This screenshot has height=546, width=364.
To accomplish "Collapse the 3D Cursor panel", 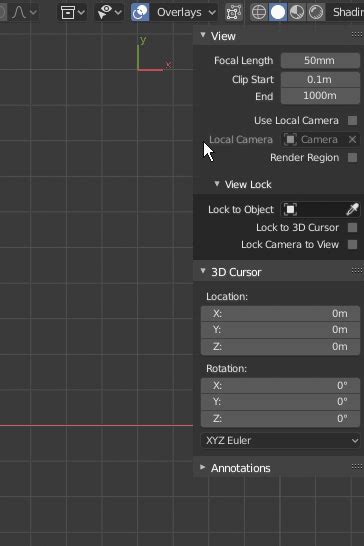I will (x=203, y=271).
